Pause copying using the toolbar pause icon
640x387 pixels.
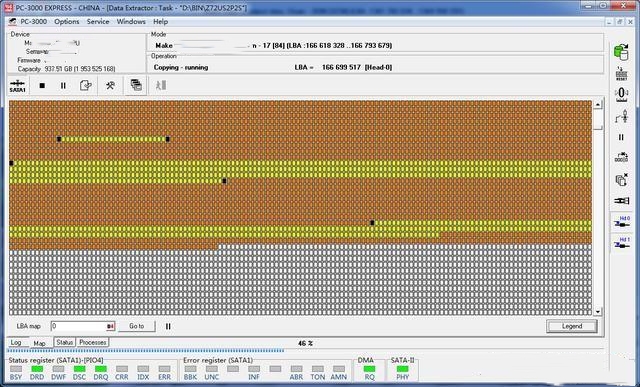tap(63, 86)
